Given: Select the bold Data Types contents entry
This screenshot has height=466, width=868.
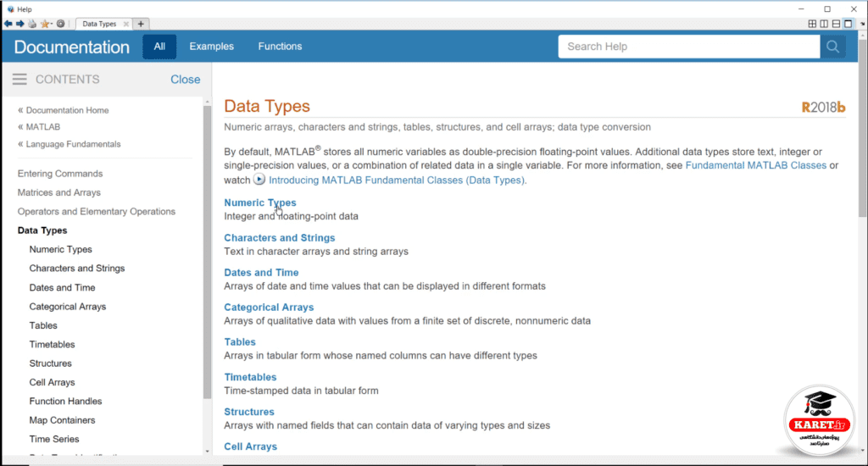Looking at the screenshot, I should click(42, 230).
